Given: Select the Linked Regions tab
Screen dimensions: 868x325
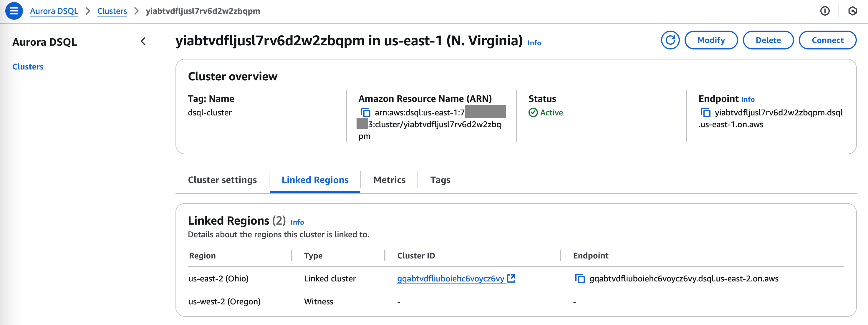Looking at the screenshot, I should (315, 180).
